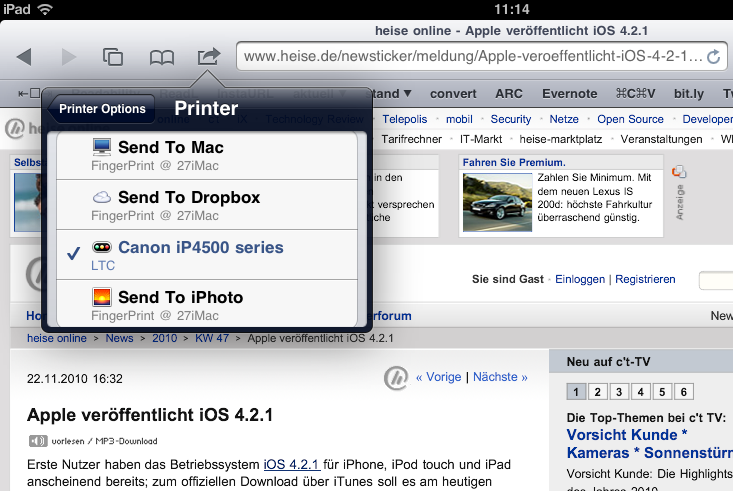Click the vorlesen / MP3-Download link
733x491 pixels.
click(x=104, y=441)
